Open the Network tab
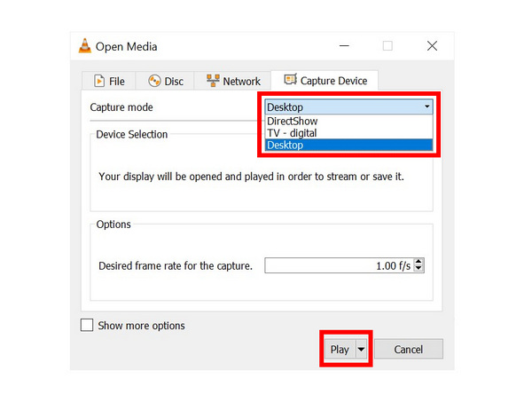This screenshot has height=410, width=532. [232, 81]
